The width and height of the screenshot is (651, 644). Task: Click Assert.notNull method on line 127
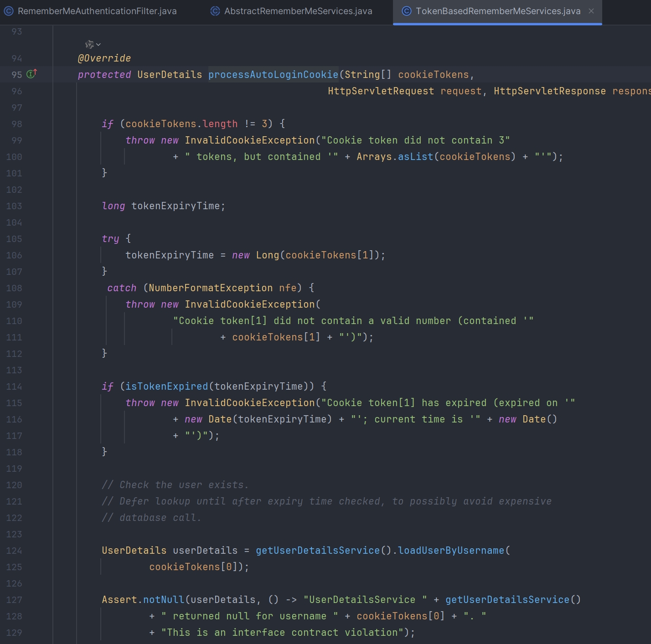point(163,600)
